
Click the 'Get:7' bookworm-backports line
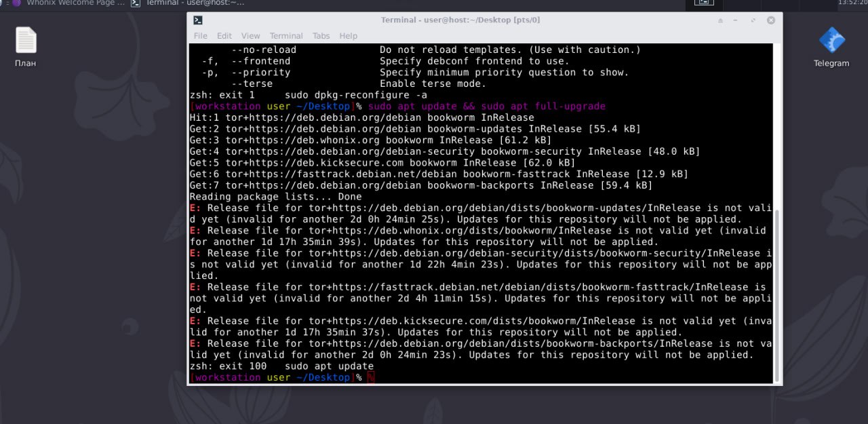tap(421, 185)
